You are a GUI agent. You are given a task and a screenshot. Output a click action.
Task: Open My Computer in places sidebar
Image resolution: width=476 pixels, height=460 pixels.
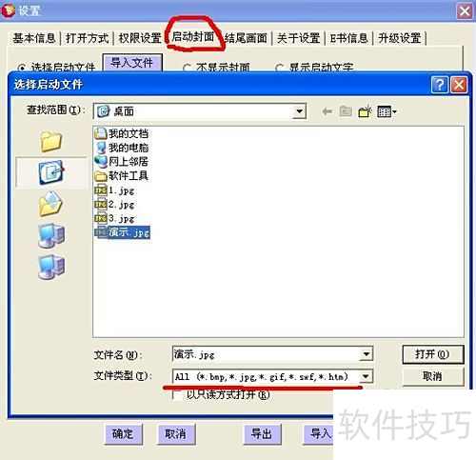(51, 235)
